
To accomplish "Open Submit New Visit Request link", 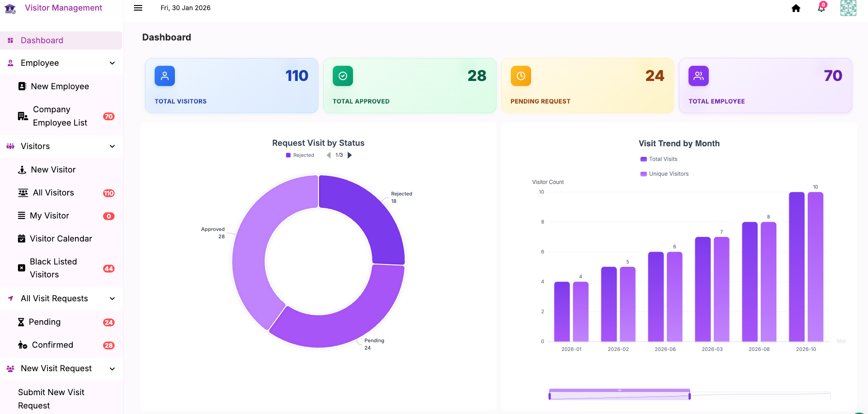I will click(x=51, y=399).
